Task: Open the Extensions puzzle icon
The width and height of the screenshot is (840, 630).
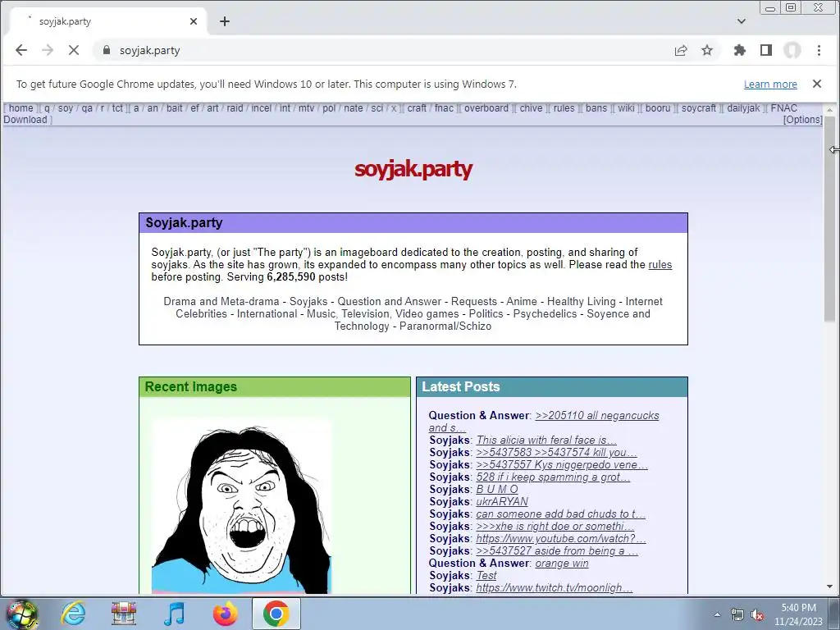Action: [740, 50]
